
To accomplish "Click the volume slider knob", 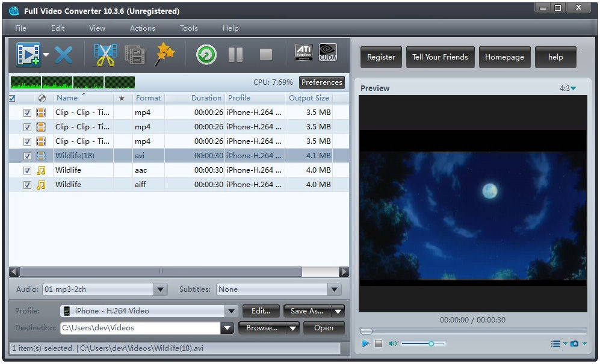I will pyautogui.click(x=431, y=344).
